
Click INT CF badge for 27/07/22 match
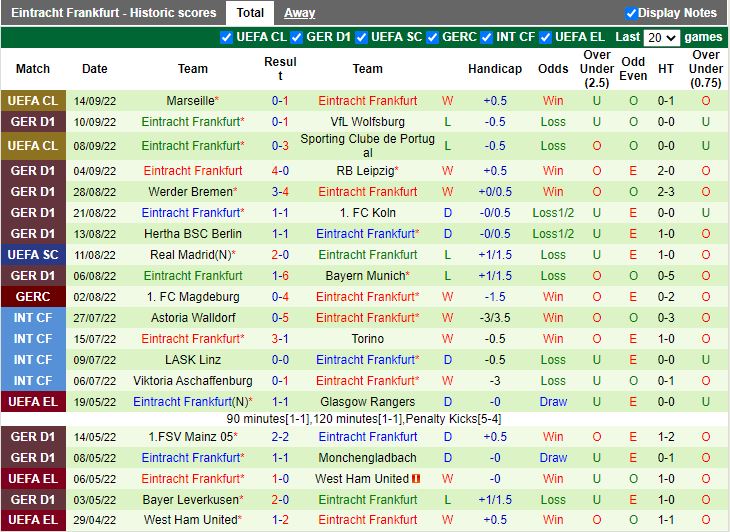[x=33, y=317]
